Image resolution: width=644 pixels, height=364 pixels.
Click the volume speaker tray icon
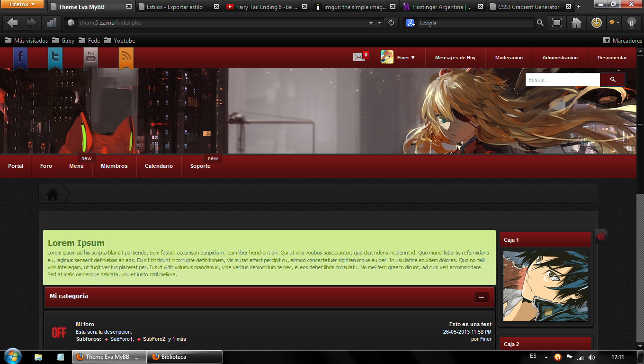tap(591, 357)
